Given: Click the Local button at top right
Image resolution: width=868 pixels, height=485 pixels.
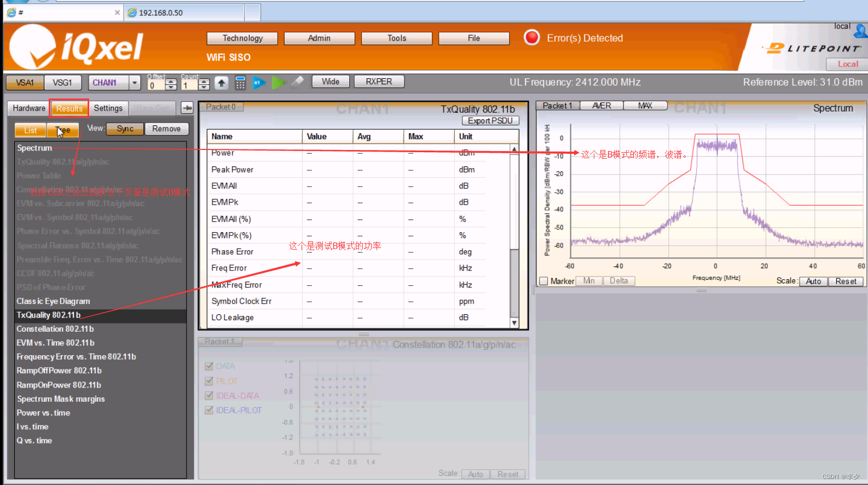Looking at the screenshot, I should (848, 64).
